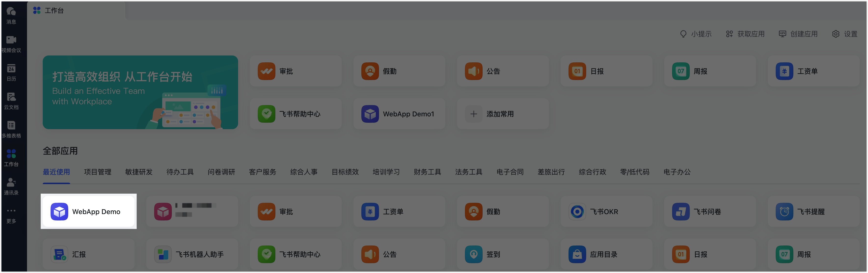Click 添加常用 to add frequent apps
868x273 pixels.
point(502,114)
